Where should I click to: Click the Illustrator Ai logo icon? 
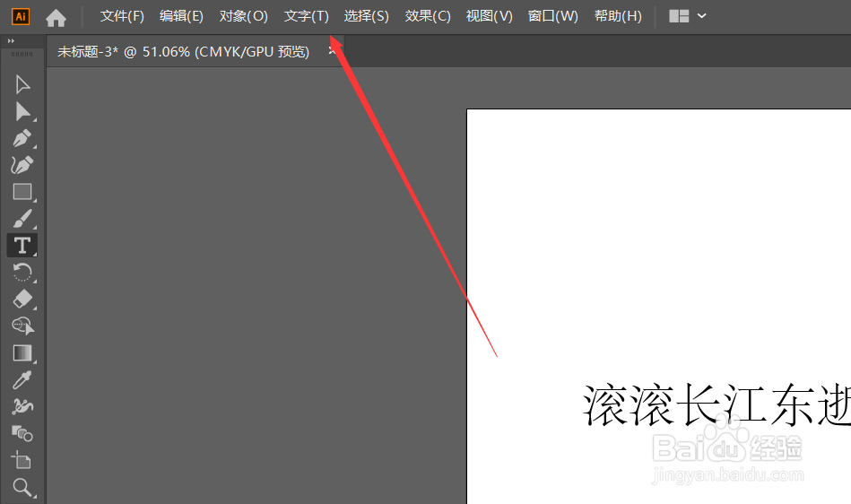pyautogui.click(x=21, y=16)
